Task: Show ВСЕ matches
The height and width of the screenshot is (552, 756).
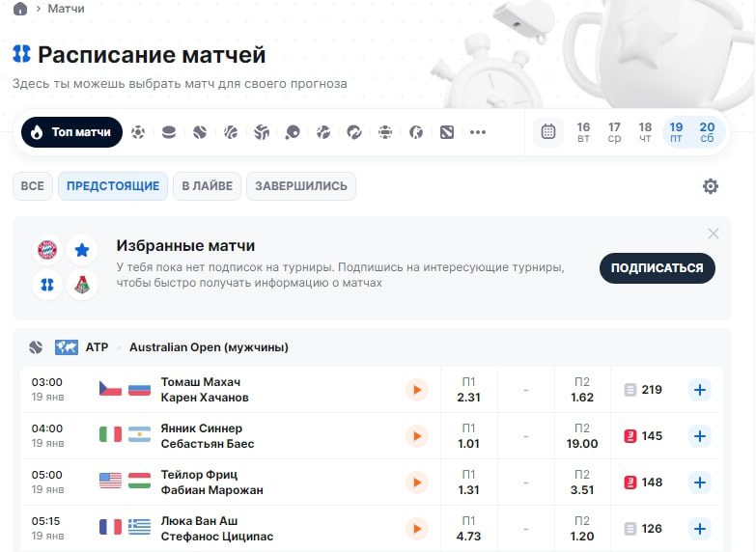Action: pos(32,186)
